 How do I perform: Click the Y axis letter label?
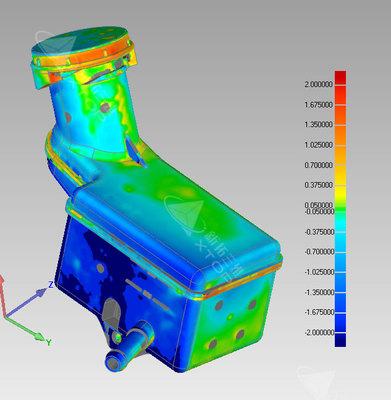(49, 342)
